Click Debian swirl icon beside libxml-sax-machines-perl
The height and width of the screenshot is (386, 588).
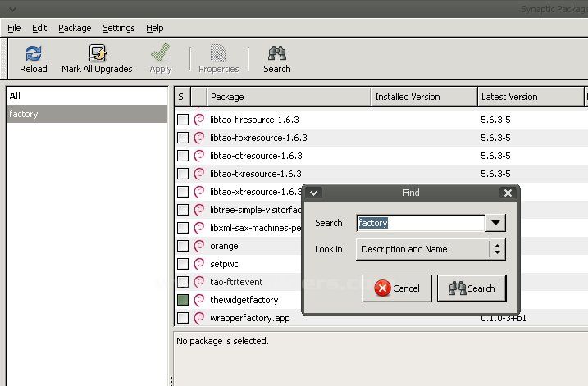pos(199,228)
